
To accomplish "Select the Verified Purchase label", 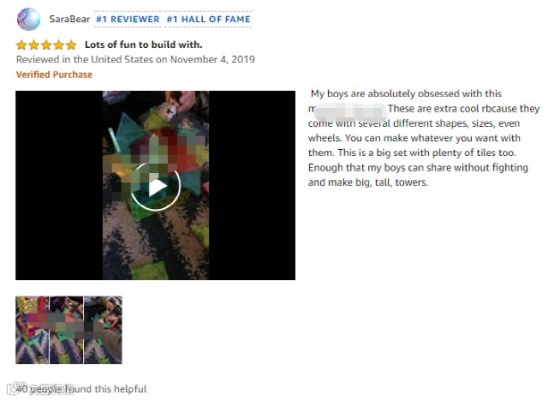I will 54,75.
